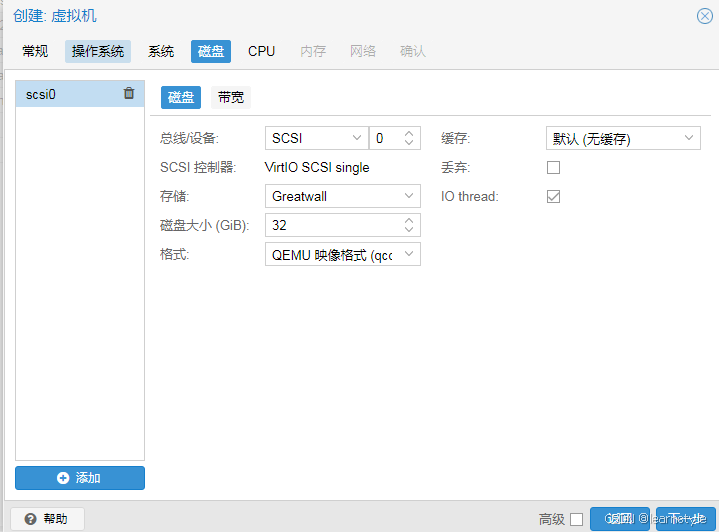Viewport: 719px width, 532px height.
Task: Decrease disk size with down arrow
Action: [x=409, y=230]
